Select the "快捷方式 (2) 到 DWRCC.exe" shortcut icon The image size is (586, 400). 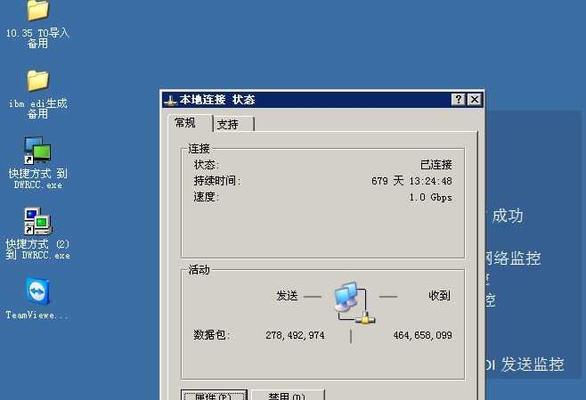pyautogui.click(x=37, y=221)
